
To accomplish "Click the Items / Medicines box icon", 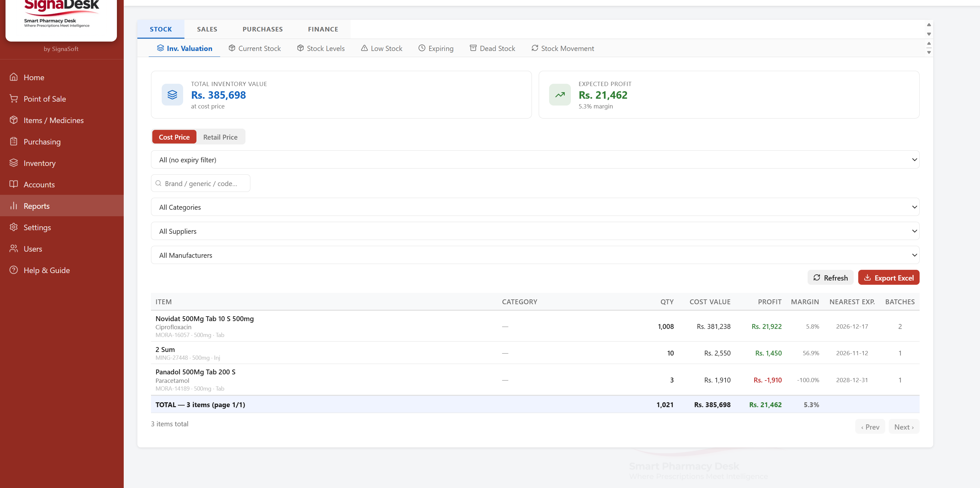I will (x=14, y=120).
